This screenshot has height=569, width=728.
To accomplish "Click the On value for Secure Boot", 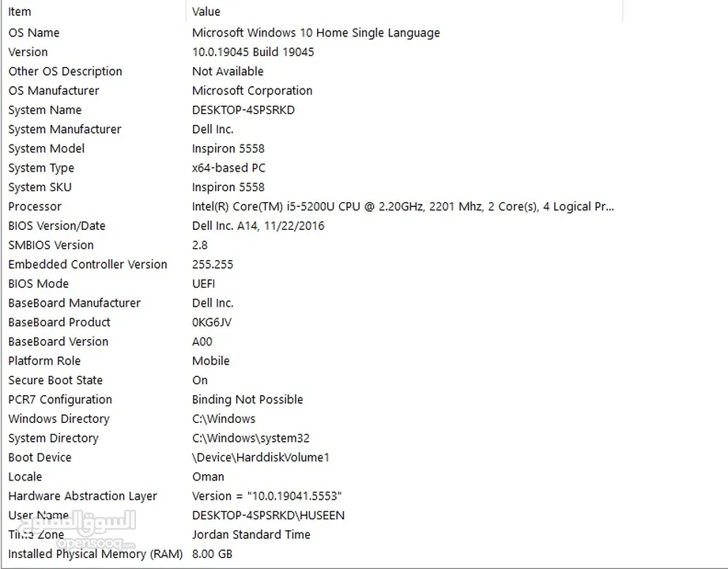I will pyautogui.click(x=200, y=380).
